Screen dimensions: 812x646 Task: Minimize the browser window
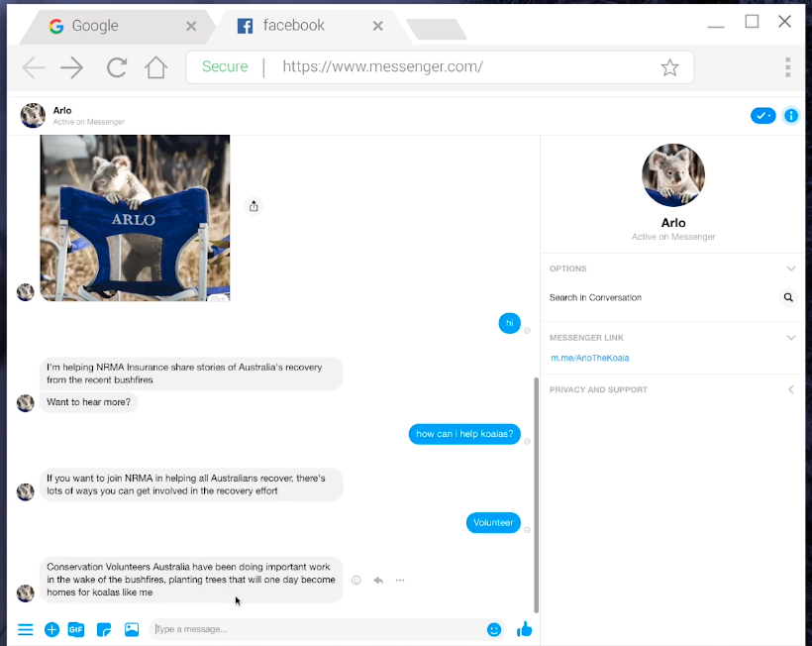tap(716, 26)
